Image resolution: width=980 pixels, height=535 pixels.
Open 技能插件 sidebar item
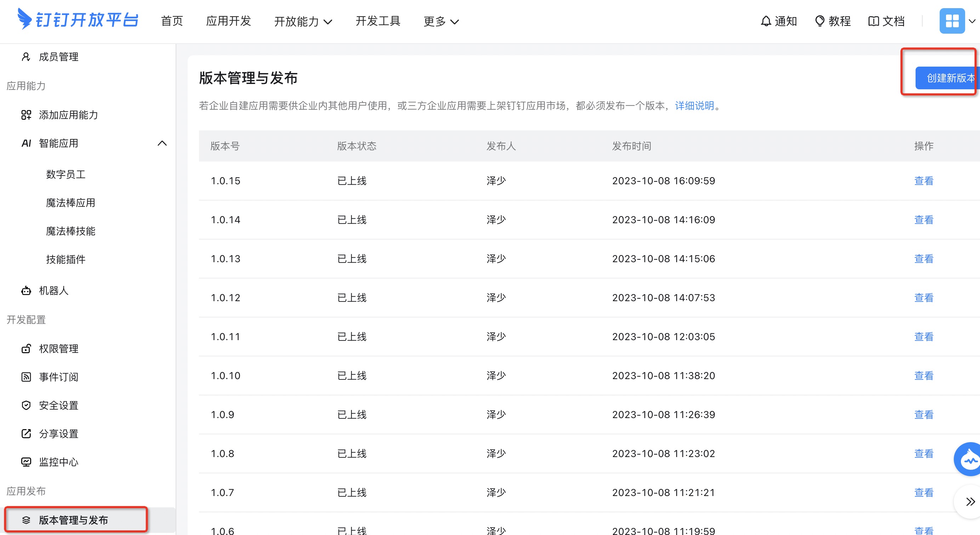click(x=66, y=260)
